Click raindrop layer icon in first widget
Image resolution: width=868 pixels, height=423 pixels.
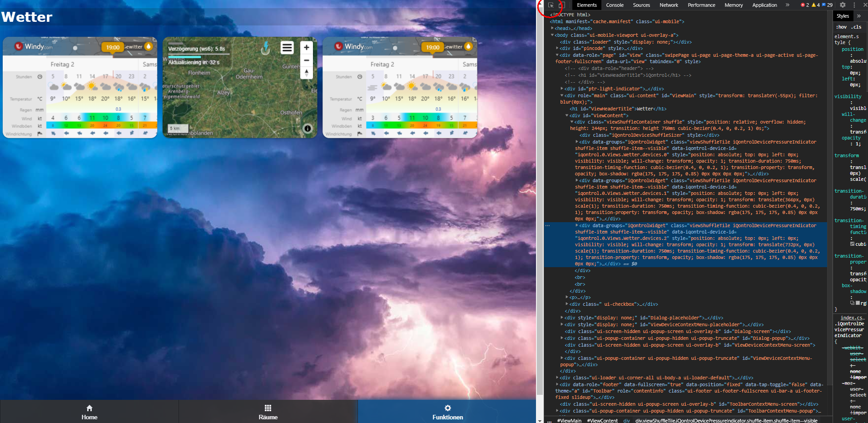[149, 46]
